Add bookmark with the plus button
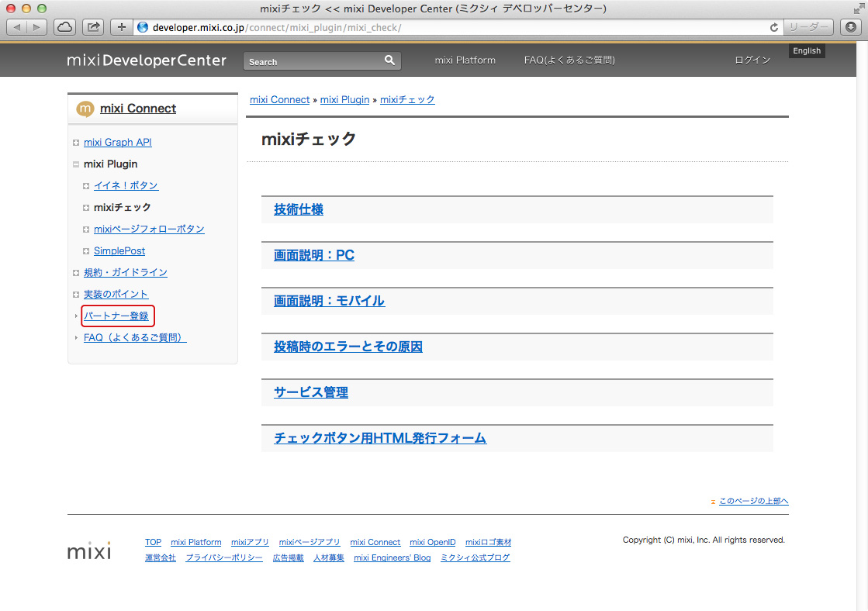 (x=122, y=27)
